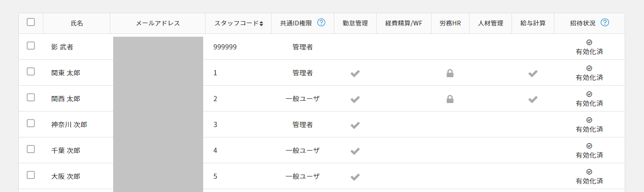
Task: Click help icon next to 招待状況
Action: tap(605, 23)
